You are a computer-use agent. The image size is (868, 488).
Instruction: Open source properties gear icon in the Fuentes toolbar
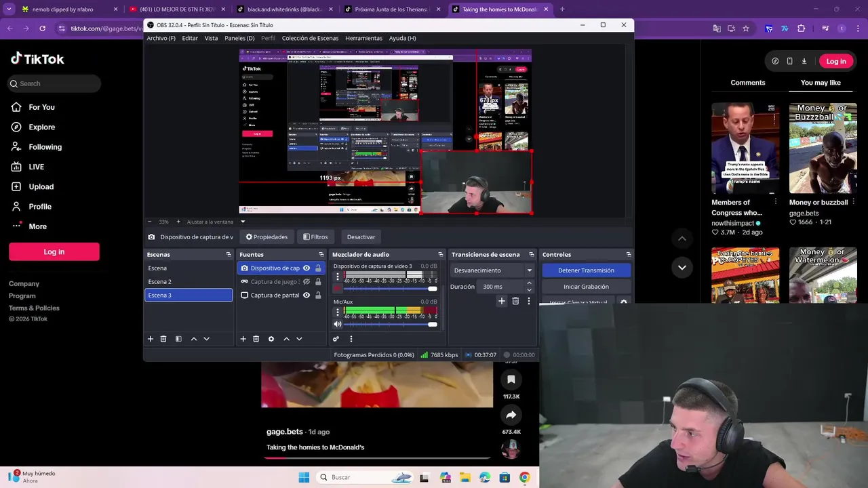point(271,339)
